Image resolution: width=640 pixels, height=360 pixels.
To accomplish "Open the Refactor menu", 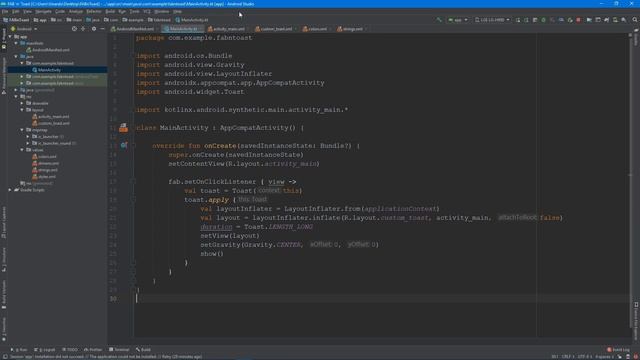I will coord(94,11).
